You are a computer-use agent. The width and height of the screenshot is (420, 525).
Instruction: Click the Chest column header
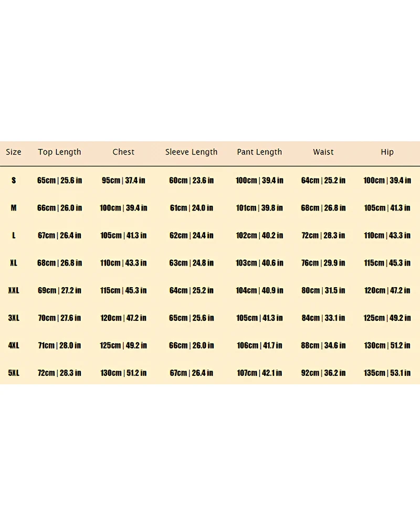(123, 152)
